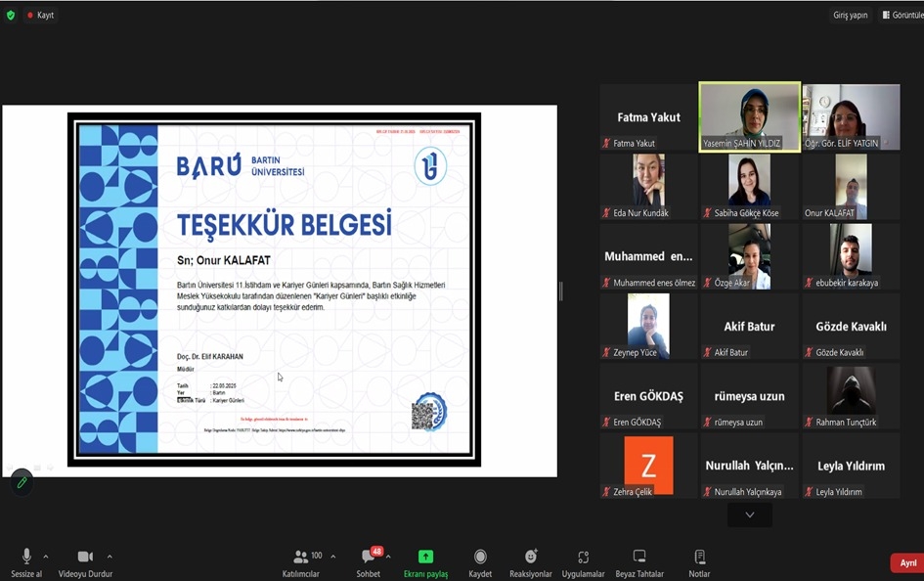Open the Görüntüle view menu

(903, 16)
